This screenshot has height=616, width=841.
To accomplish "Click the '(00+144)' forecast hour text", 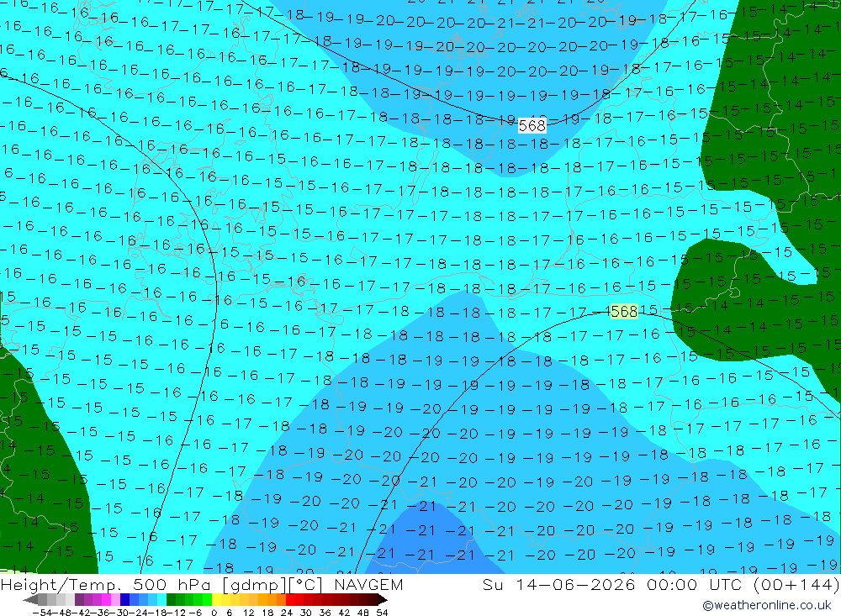I will click(796, 585).
